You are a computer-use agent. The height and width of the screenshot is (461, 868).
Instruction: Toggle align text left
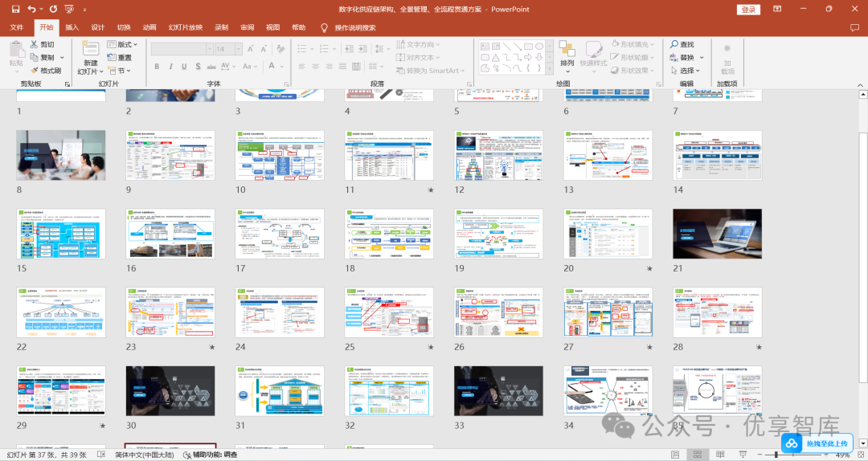point(301,67)
